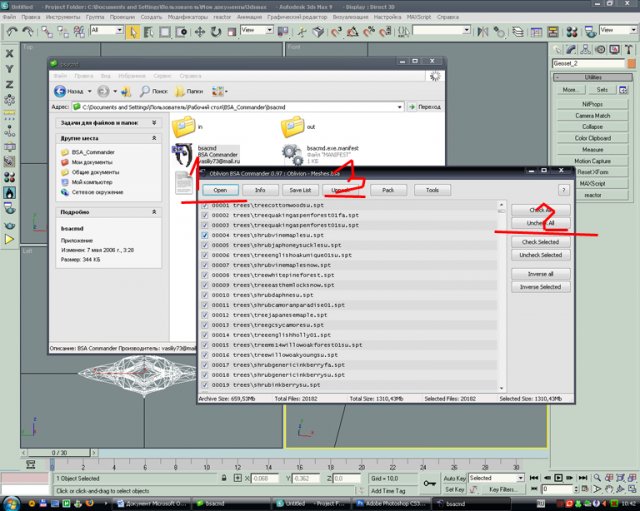Toggle checkbox for 00008 treewhitepineforest.spt
640x511 pixels.
pos(205,275)
